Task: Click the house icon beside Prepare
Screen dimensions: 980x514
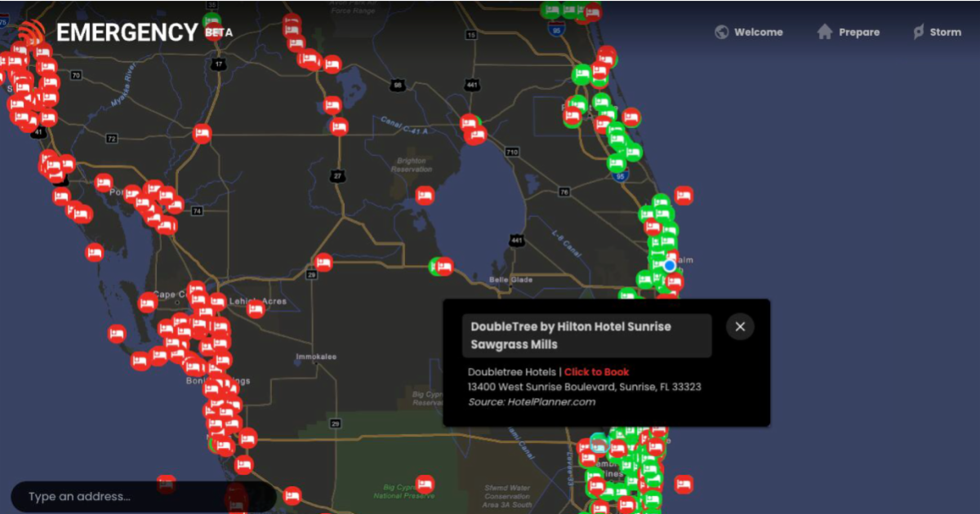Action: pos(825,32)
